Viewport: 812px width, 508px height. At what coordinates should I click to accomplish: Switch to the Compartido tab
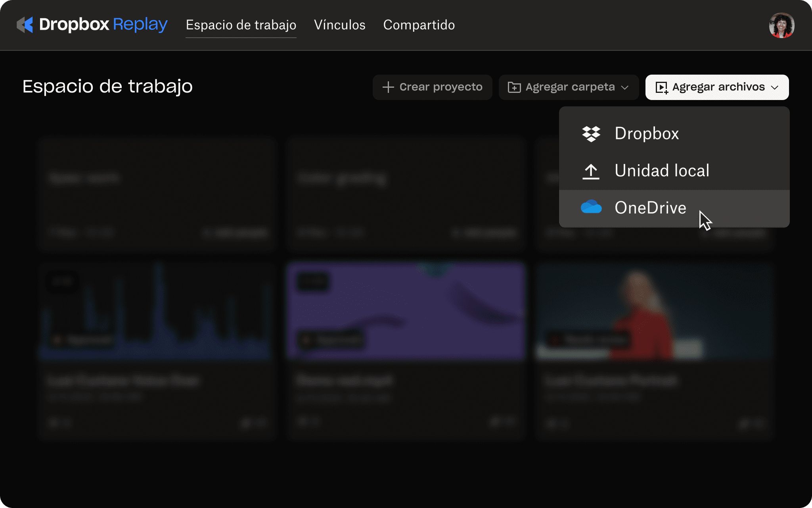pos(419,25)
